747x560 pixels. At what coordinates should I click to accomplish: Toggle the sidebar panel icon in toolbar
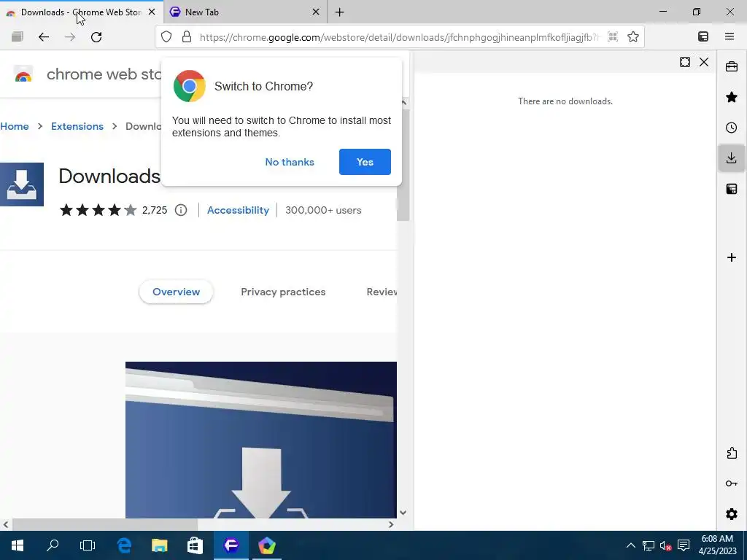click(x=703, y=36)
